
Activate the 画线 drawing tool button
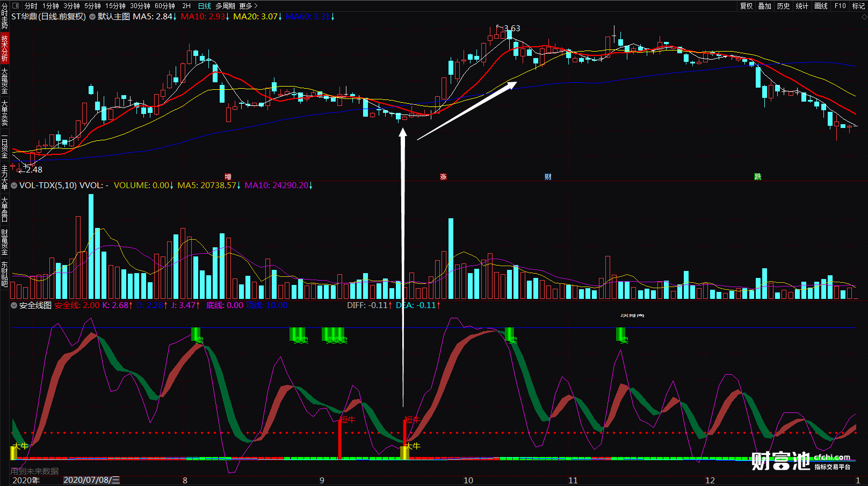pyautogui.click(x=821, y=6)
